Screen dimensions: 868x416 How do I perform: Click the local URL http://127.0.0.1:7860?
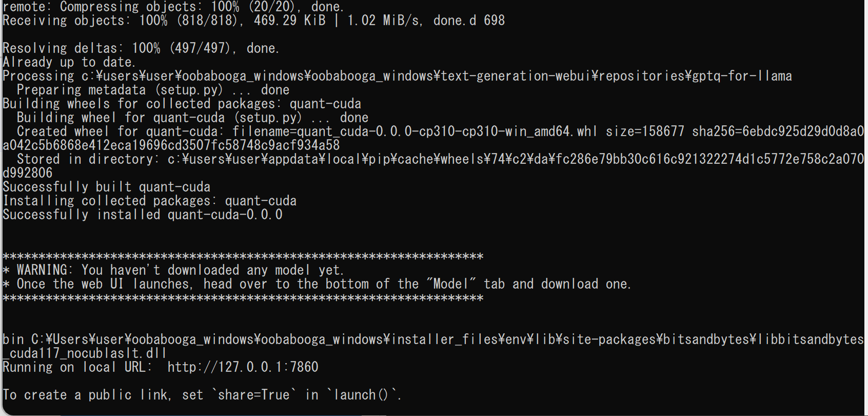pyautogui.click(x=243, y=367)
